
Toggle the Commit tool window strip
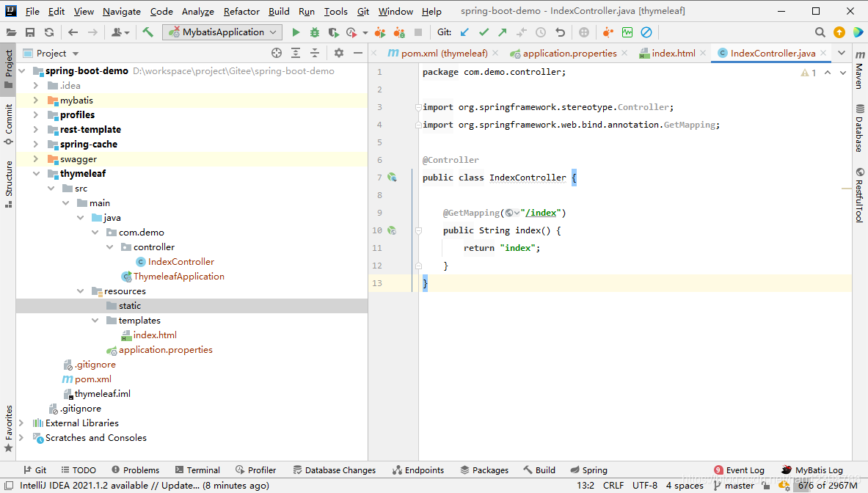[x=8, y=124]
